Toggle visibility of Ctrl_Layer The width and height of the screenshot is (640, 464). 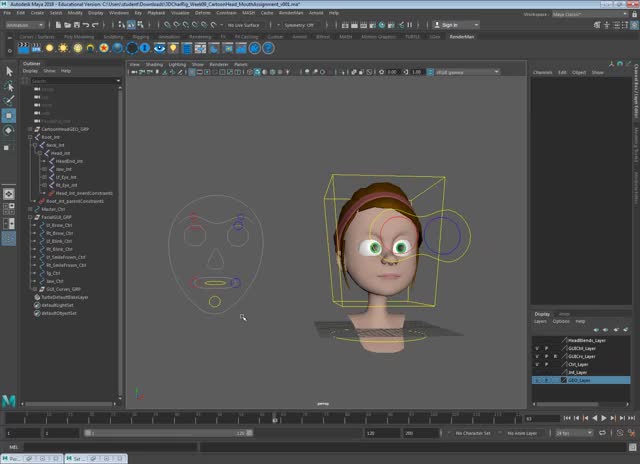click(537, 364)
